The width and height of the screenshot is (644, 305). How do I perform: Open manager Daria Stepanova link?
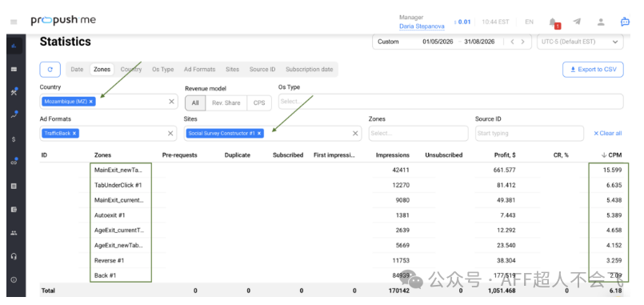(x=422, y=26)
